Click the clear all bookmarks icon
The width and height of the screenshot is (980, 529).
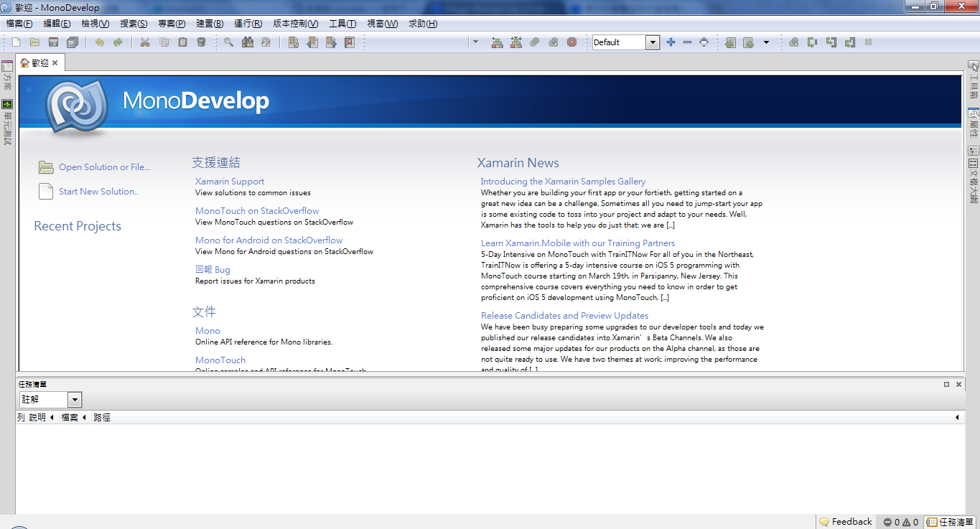coord(349,42)
